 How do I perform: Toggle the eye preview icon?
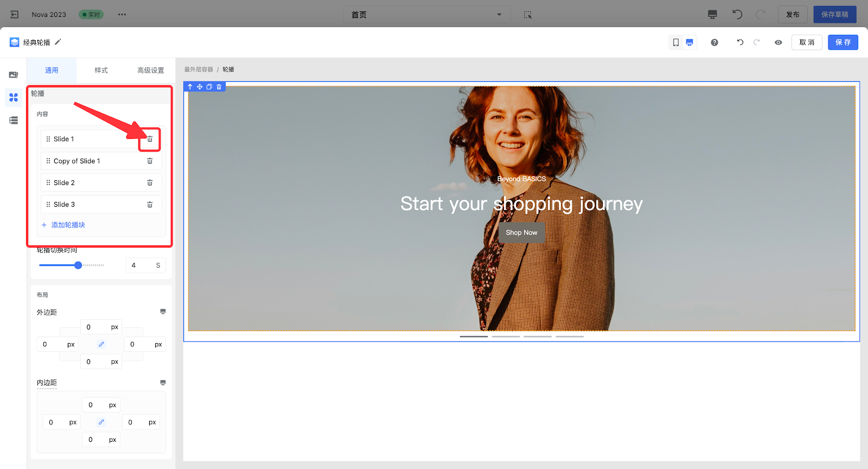[778, 42]
